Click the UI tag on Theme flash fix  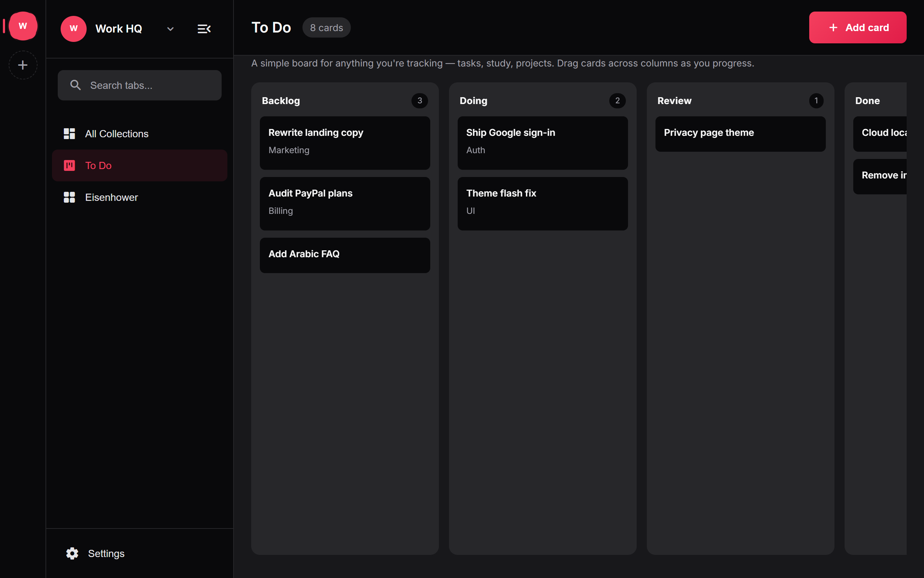click(x=471, y=211)
